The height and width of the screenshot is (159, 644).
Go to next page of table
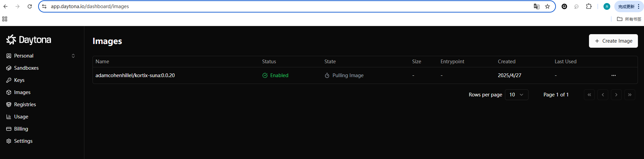pyautogui.click(x=616, y=95)
